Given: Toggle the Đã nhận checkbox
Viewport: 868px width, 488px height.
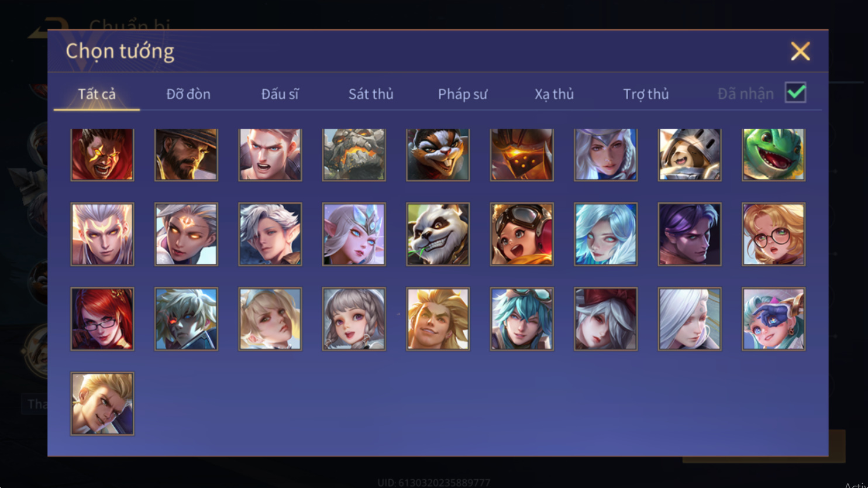Looking at the screenshot, I should point(795,92).
